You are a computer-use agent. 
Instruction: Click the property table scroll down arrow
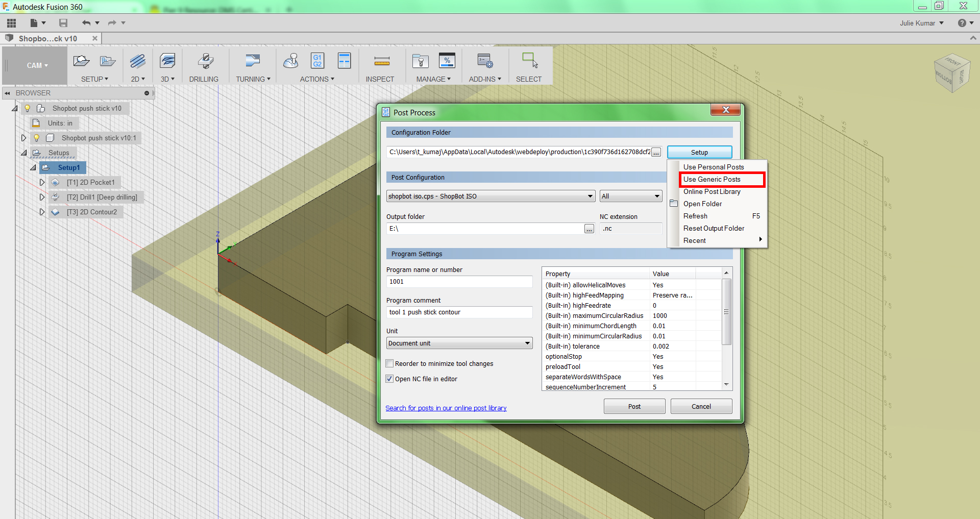click(726, 385)
